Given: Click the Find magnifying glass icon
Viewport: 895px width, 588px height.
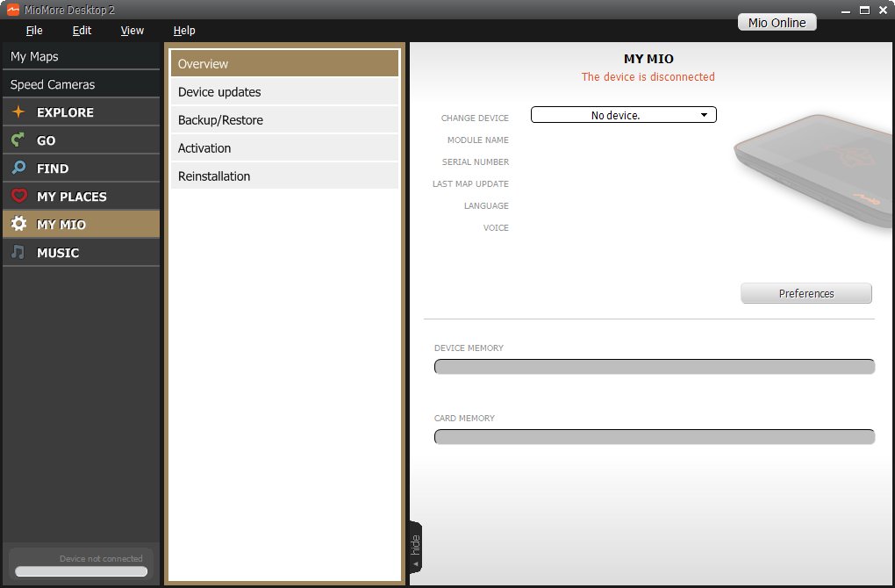Looking at the screenshot, I should (18, 168).
